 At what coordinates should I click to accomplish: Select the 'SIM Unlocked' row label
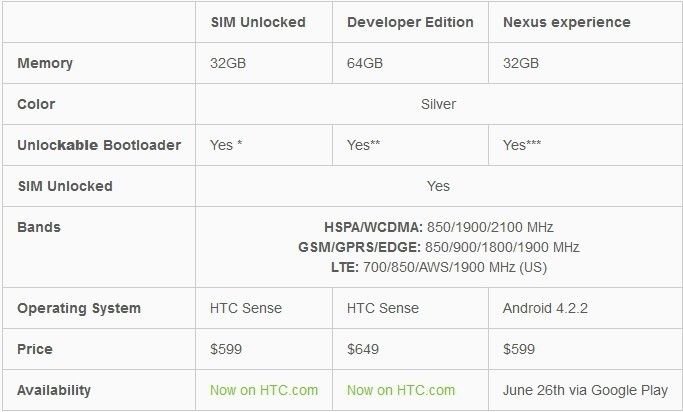pyautogui.click(x=65, y=186)
